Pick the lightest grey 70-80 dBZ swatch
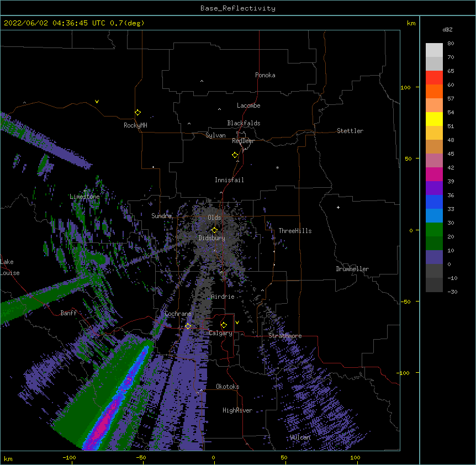Image resolution: width=476 pixels, height=465 pixels. (x=434, y=50)
